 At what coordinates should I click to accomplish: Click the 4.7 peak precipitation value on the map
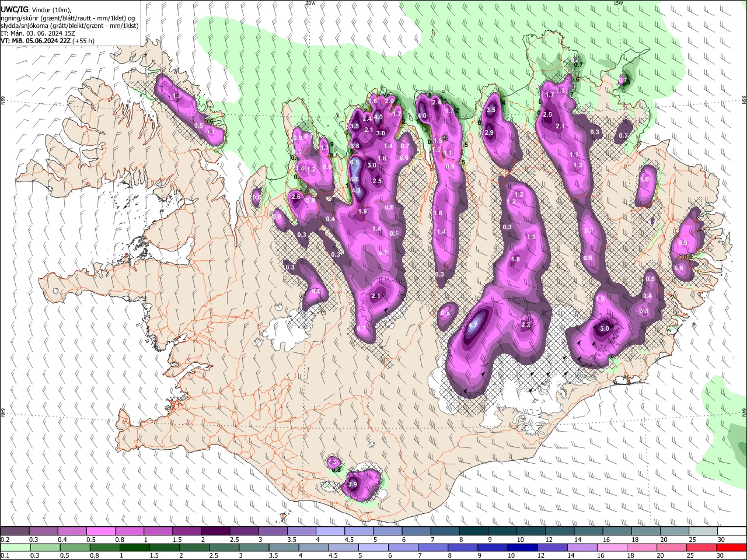pyautogui.click(x=473, y=325)
